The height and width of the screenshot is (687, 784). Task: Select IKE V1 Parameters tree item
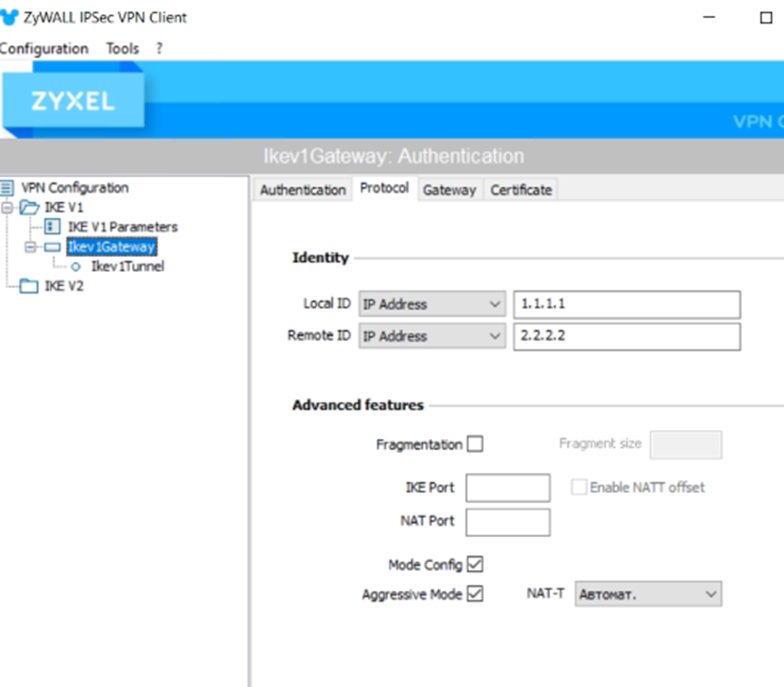click(x=123, y=227)
